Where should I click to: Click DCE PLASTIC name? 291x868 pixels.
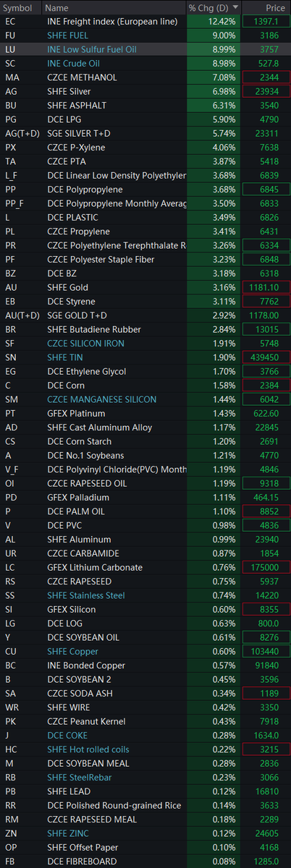[x=72, y=217]
